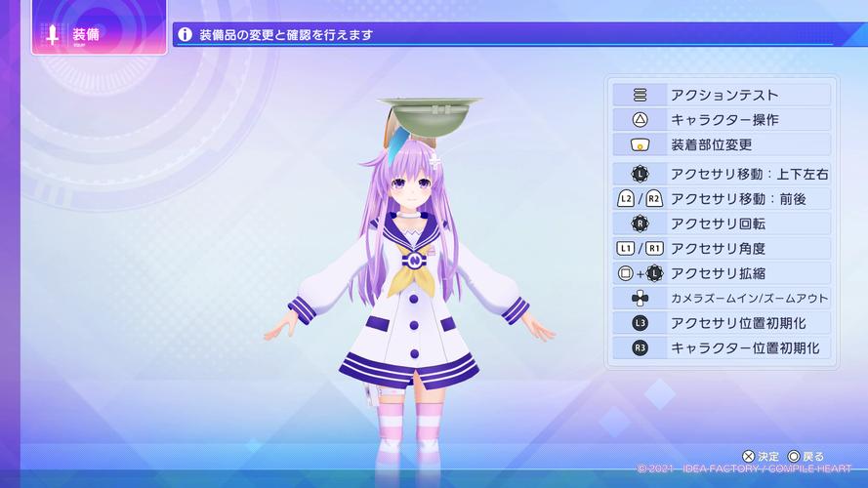Open the 装備 tab at top left

coord(99,35)
